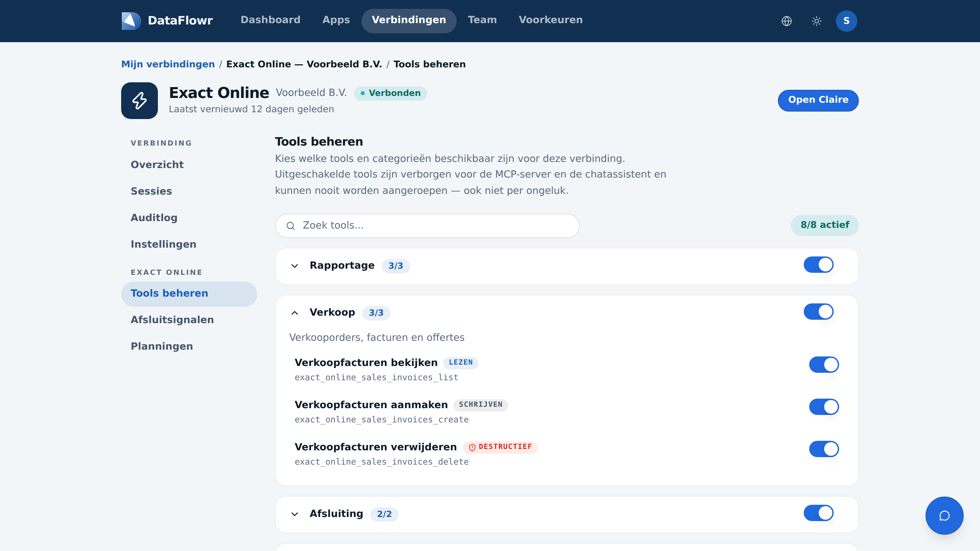Screen dimensions: 980x551
Task: Click the Tools beheren breadcrumb text
Action: coord(429,64)
